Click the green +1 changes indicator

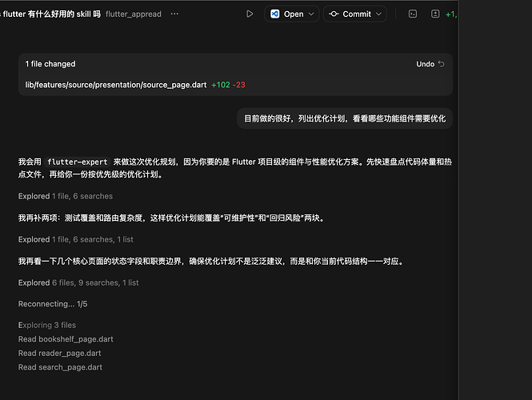451,14
